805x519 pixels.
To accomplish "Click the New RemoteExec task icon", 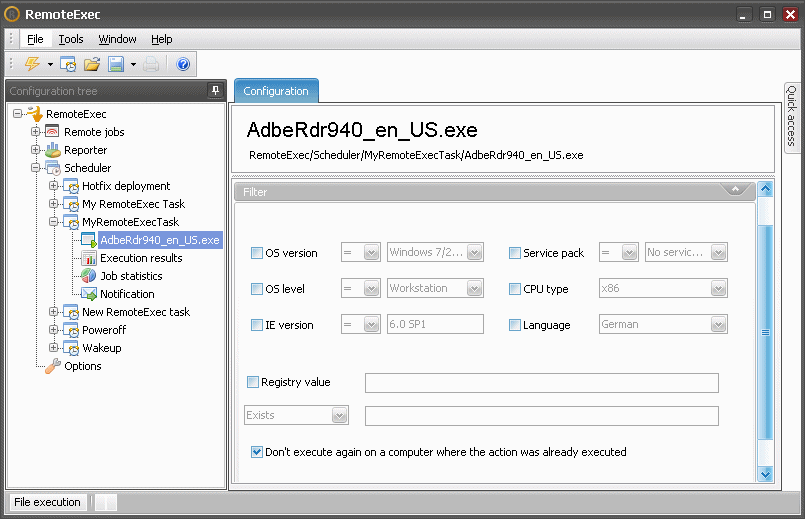I will tap(71, 312).
